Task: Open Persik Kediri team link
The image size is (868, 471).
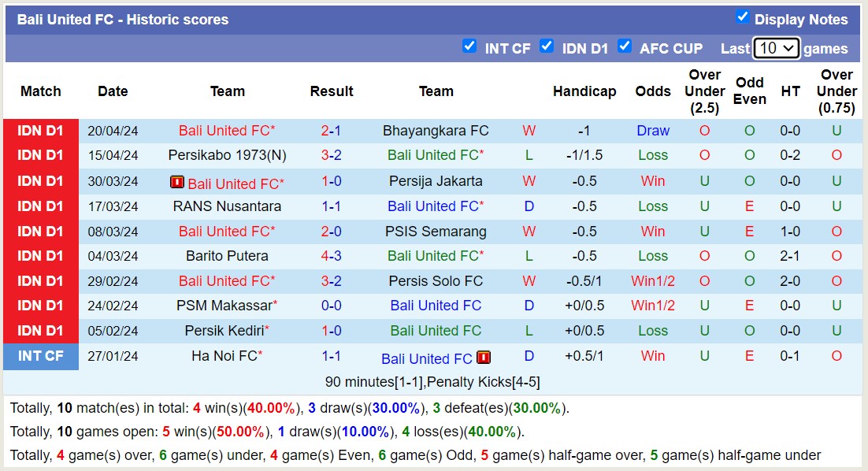Action: (x=224, y=331)
